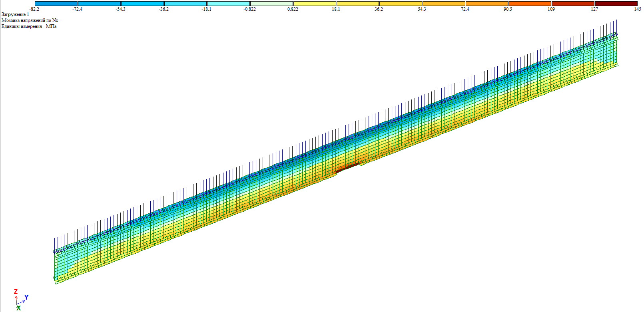The image size is (644, 312).
Task: Click the legend value -0.822
Action: (x=250, y=9)
